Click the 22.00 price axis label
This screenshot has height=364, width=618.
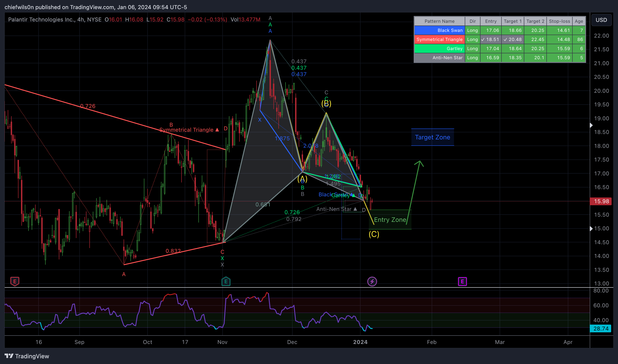click(x=601, y=36)
